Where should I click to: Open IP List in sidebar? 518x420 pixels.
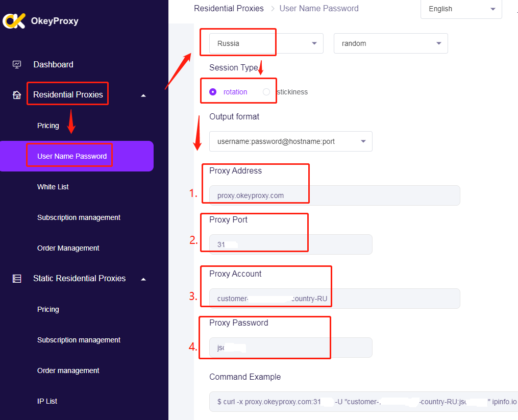pos(47,401)
